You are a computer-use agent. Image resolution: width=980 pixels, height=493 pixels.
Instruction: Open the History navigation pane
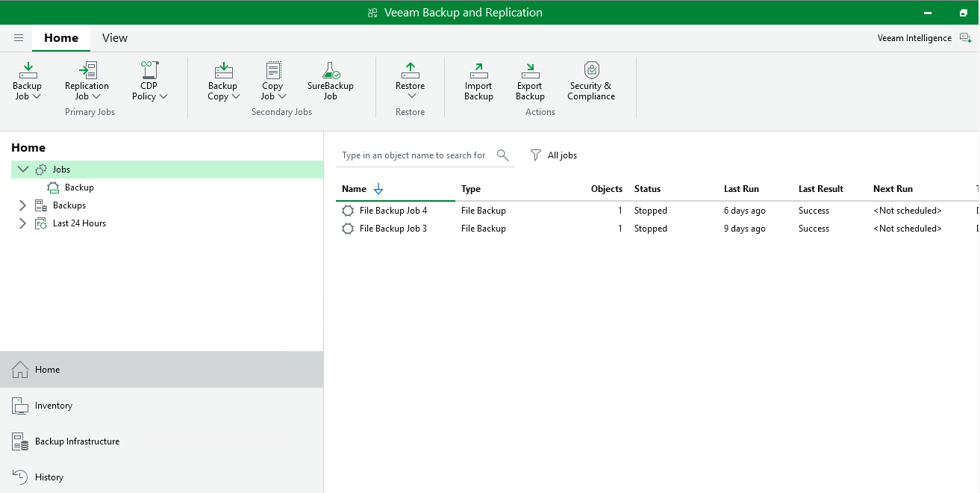(162, 477)
